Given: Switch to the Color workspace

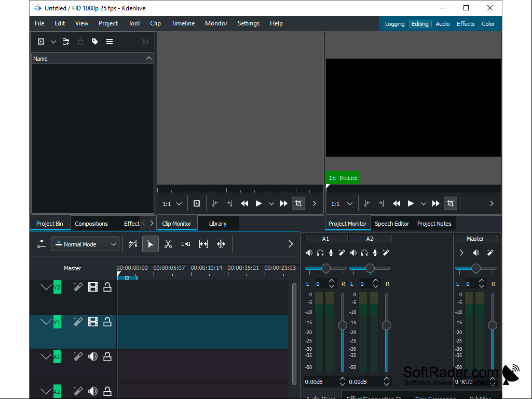Looking at the screenshot, I should pyautogui.click(x=488, y=24).
